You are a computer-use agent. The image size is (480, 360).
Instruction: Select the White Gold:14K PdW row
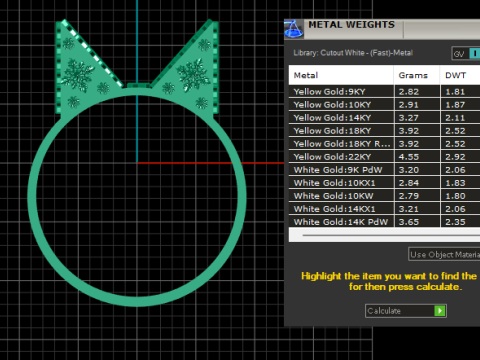pyautogui.click(x=384, y=221)
